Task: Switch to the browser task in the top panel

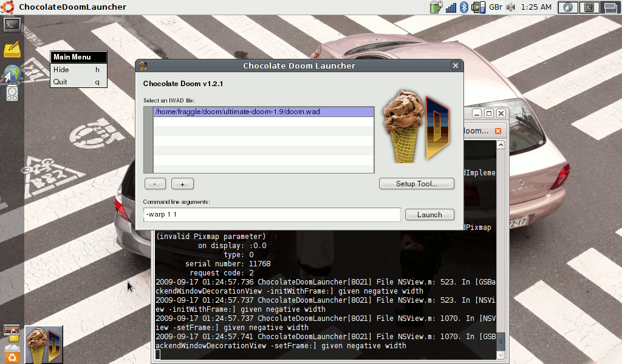Action: [568, 7]
